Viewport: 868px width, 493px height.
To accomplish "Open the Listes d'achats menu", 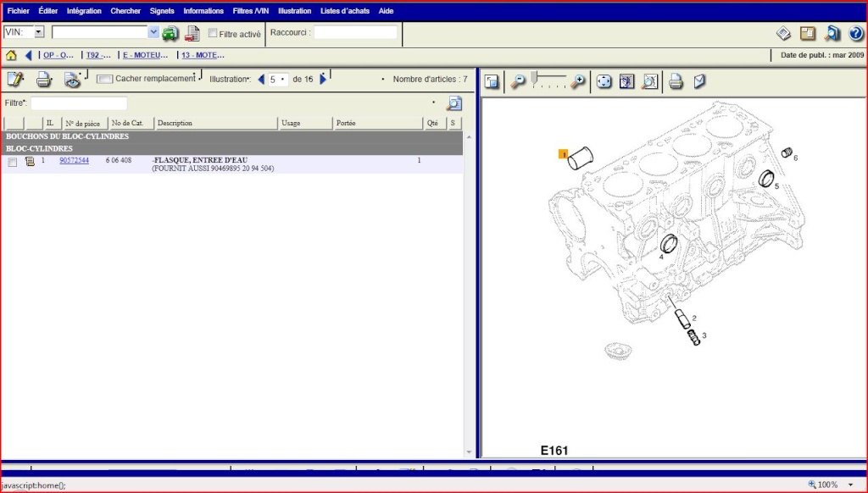I will [x=345, y=11].
